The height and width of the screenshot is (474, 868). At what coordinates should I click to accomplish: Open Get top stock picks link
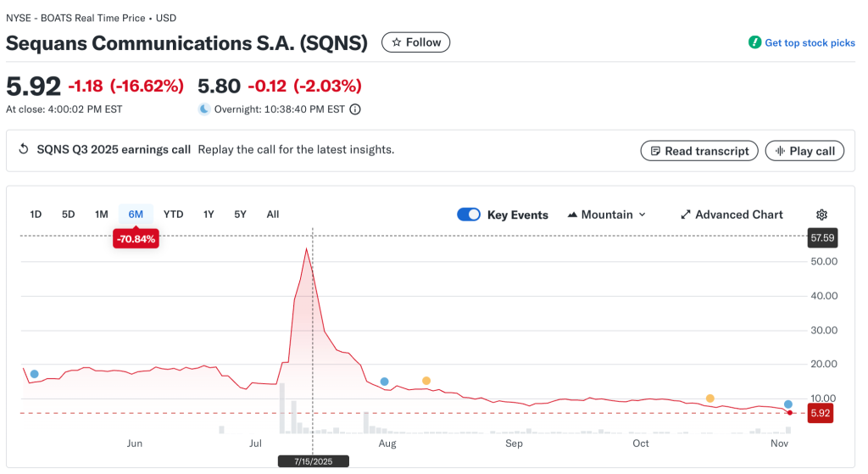coord(810,43)
